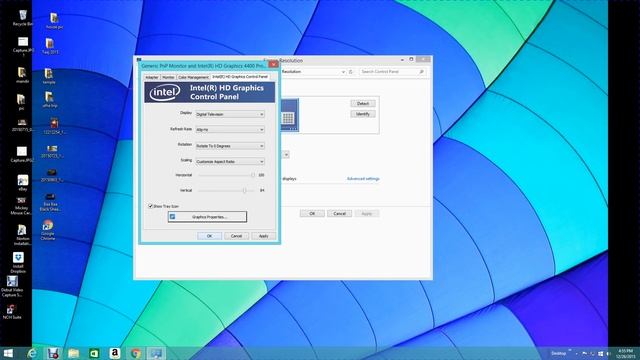Expand the address bar dropdown in Screen Resolution
Image resolution: width=640 pixels, height=360 pixels.
(343, 72)
